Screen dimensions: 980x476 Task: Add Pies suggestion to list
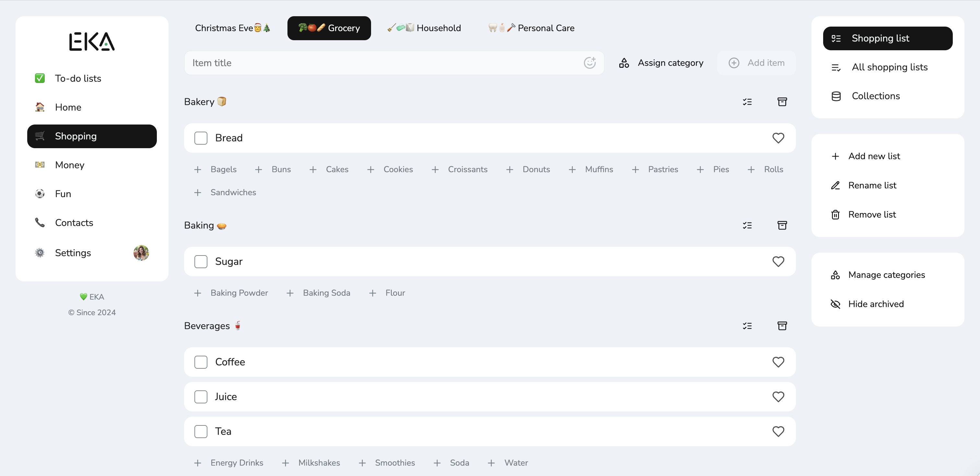point(713,169)
